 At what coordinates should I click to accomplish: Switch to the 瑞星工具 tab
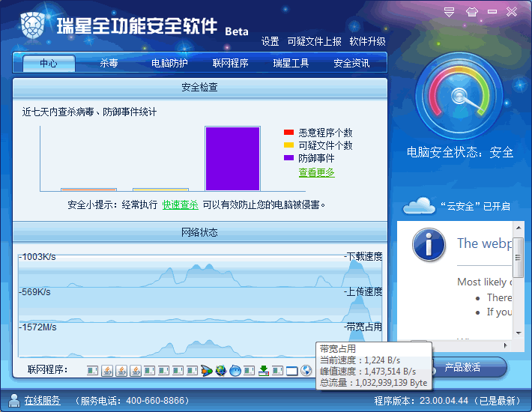[291, 63]
